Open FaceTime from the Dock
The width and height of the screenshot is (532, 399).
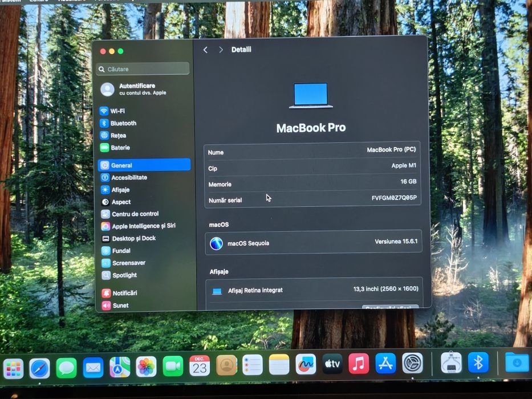173,366
